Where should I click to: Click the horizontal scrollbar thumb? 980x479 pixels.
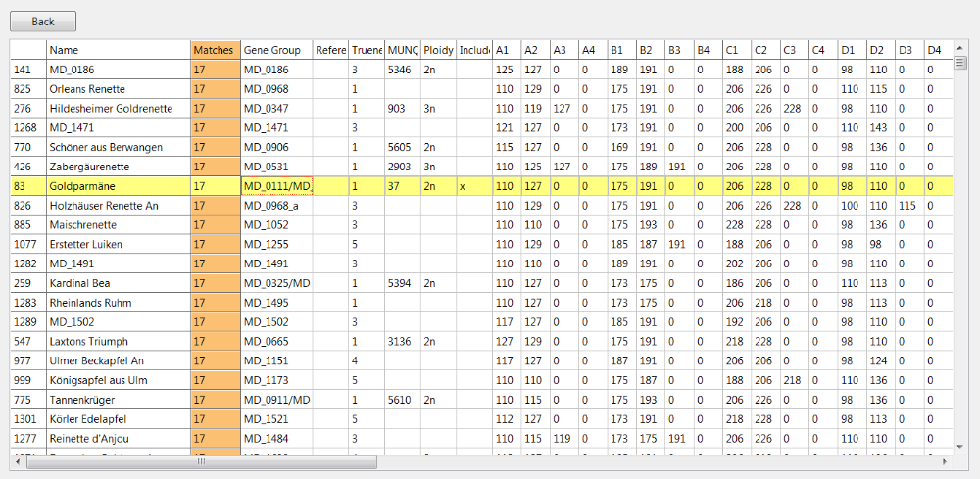201,461
